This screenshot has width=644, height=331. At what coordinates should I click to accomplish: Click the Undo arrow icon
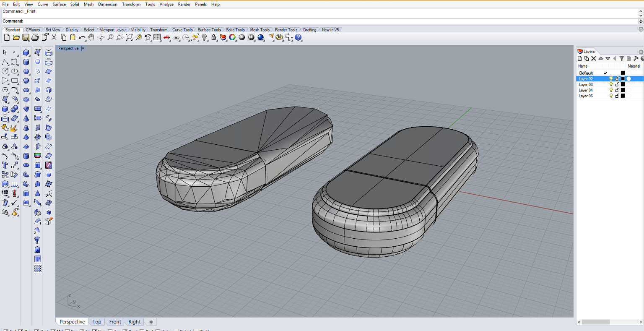(82, 38)
